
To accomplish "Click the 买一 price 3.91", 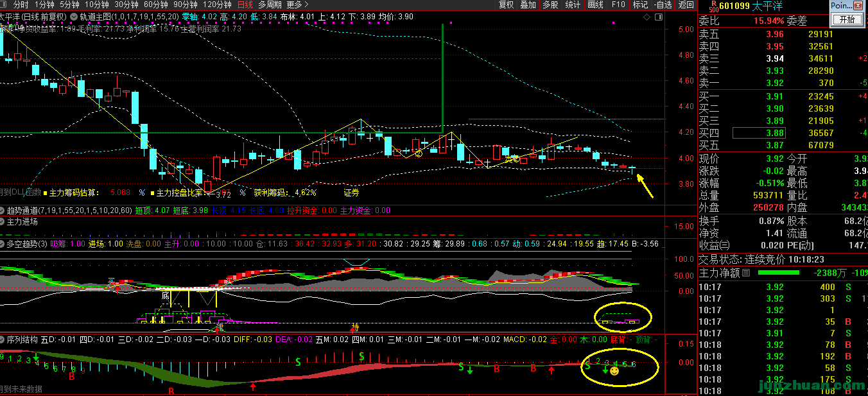I will (775, 96).
